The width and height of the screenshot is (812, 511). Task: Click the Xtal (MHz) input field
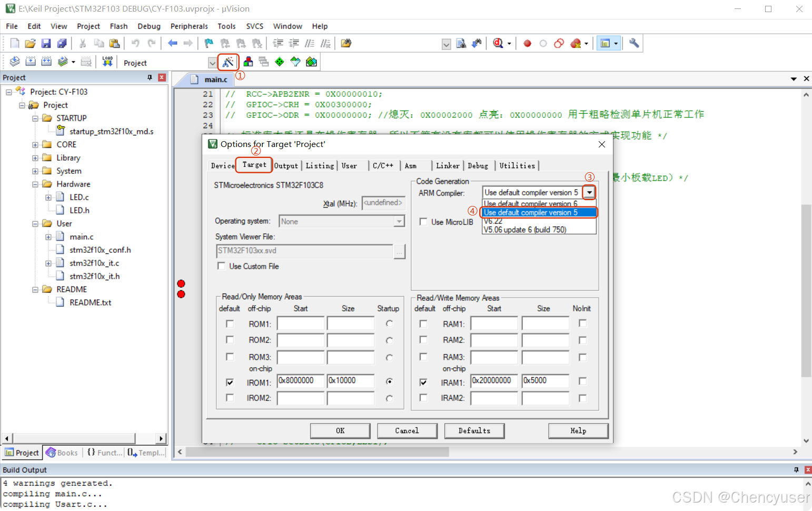point(383,203)
